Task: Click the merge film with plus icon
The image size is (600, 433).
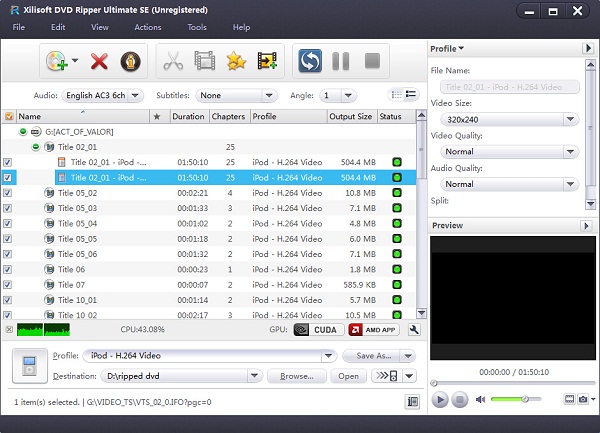Action: pyautogui.click(x=267, y=61)
